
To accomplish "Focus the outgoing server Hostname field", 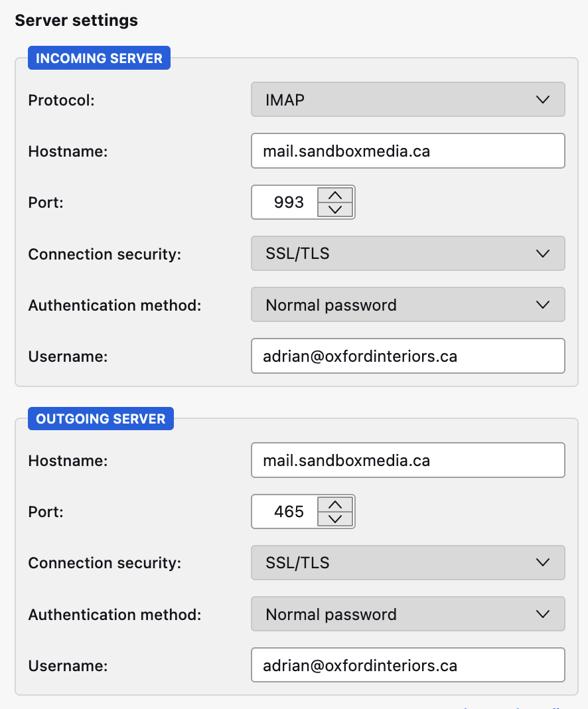I will 407,460.
